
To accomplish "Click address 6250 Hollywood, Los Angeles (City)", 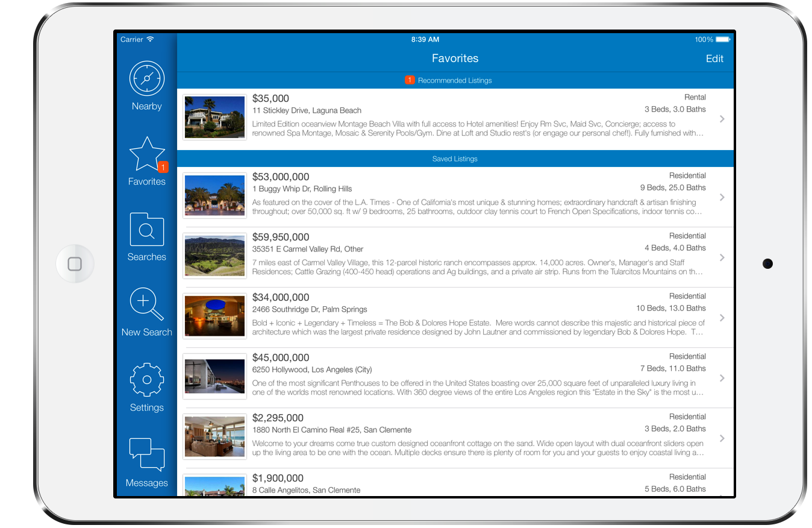I will (x=312, y=369).
